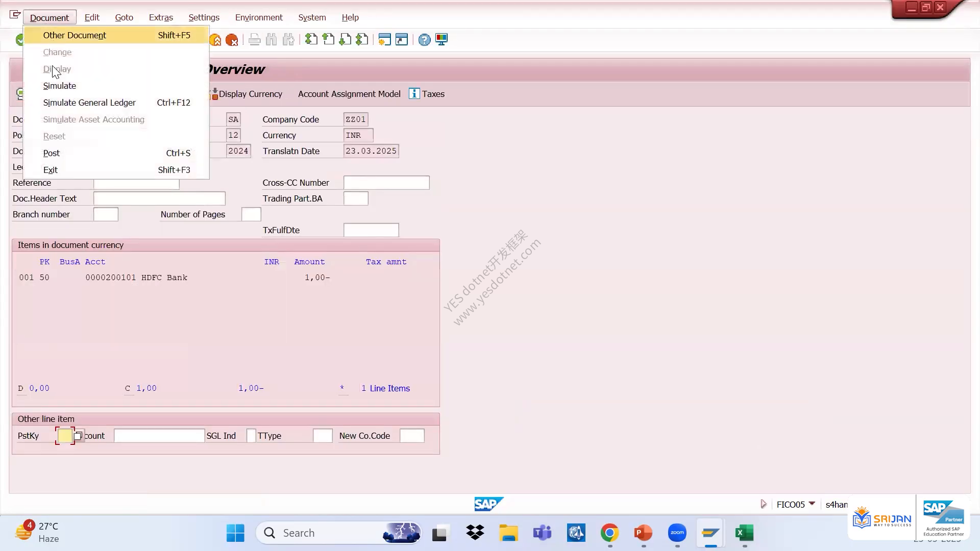980x551 pixels.
Task: Open Customize Local Layout monitor icon
Action: point(442,39)
